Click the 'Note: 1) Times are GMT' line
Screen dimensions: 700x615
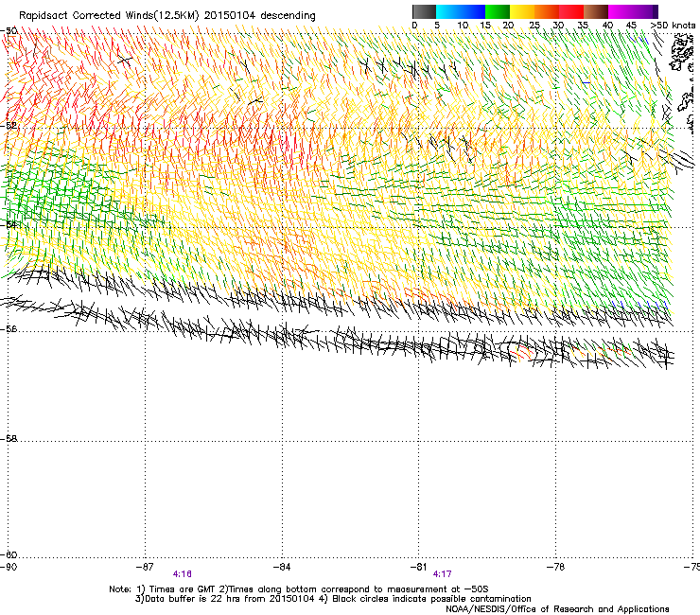pyautogui.click(x=298, y=589)
